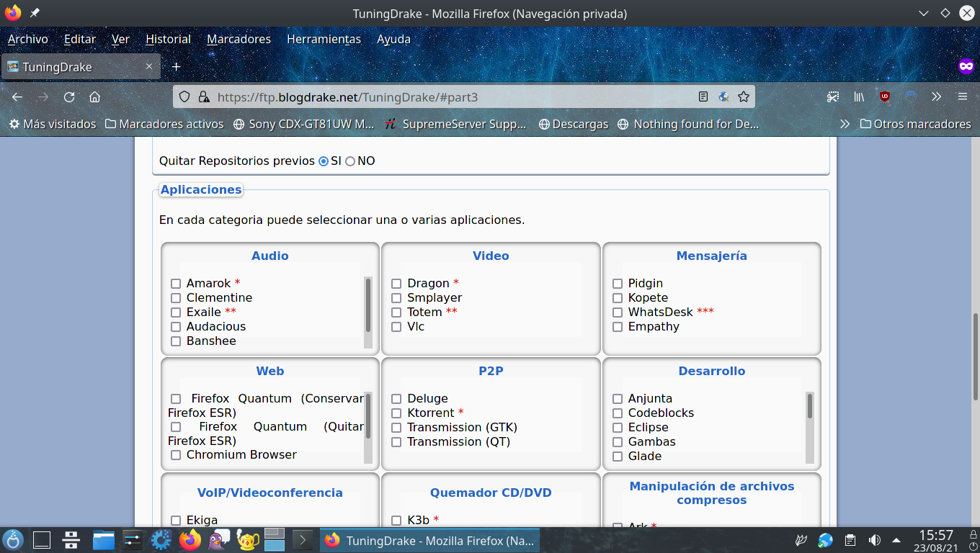Image resolution: width=980 pixels, height=553 pixels.
Task: Click the shield tracking protection icon
Action: (184, 96)
